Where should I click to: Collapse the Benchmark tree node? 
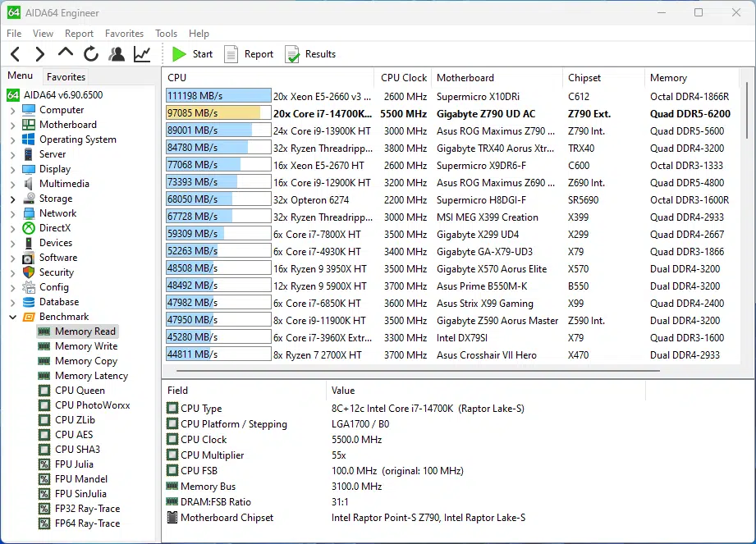13,317
